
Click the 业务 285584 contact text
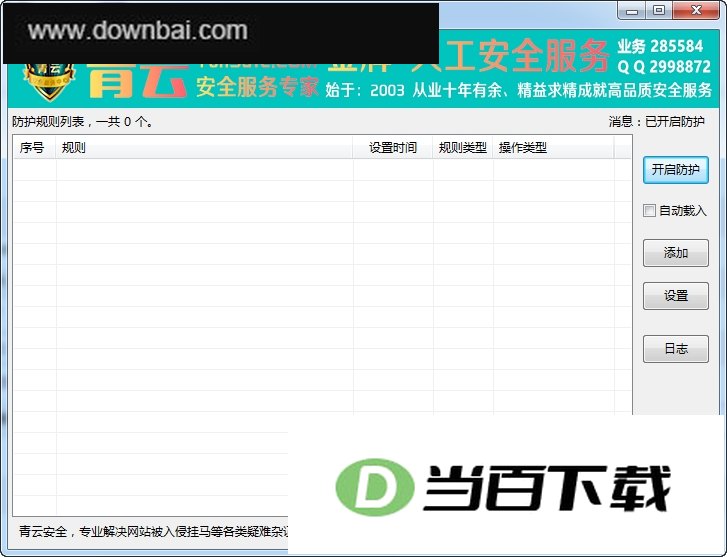coord(660,46)
